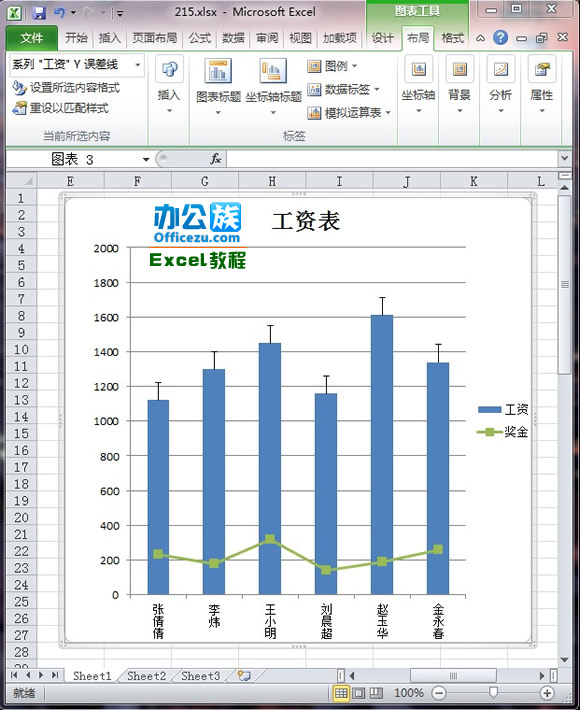The image size is (580, 710).
Task: Click 设置所选内容格式 button
Action: pos(66,87)
